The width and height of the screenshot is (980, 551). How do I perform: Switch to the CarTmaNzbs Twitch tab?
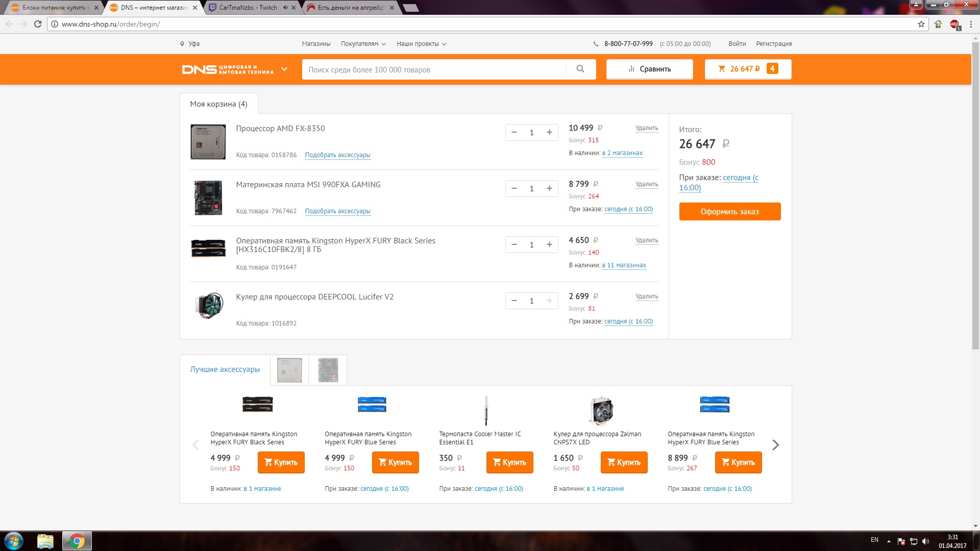click(x=248, y=8)
